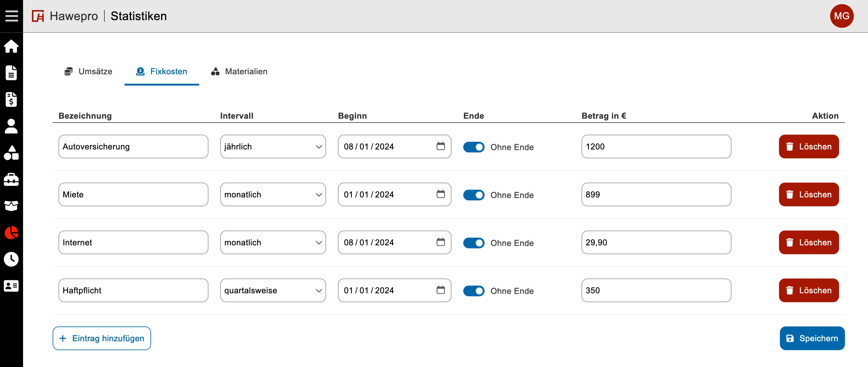Screen dimensions: 868x367
Task: Toggle Ohne Ende for Miete
Action: [474, 195]
